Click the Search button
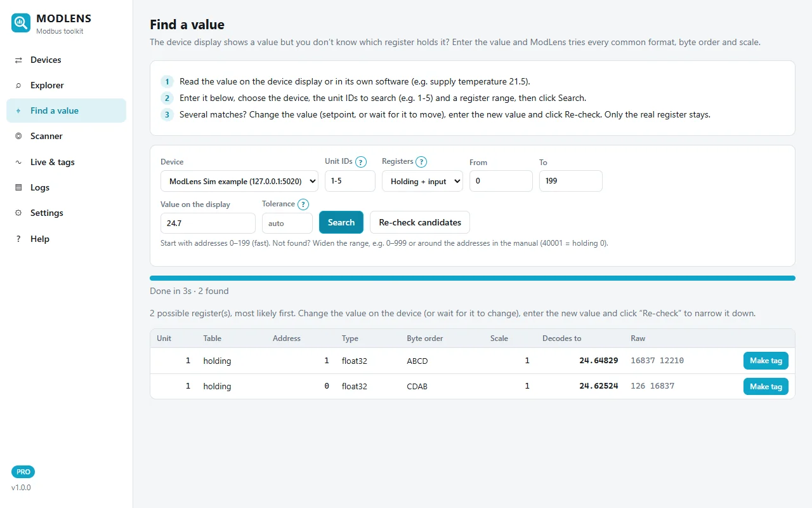 [341, 222]
